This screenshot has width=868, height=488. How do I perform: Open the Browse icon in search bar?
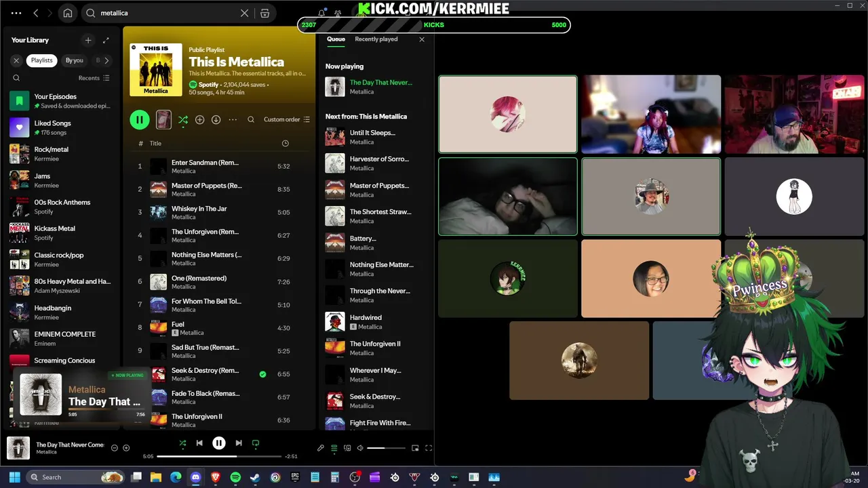coord(265,13)
